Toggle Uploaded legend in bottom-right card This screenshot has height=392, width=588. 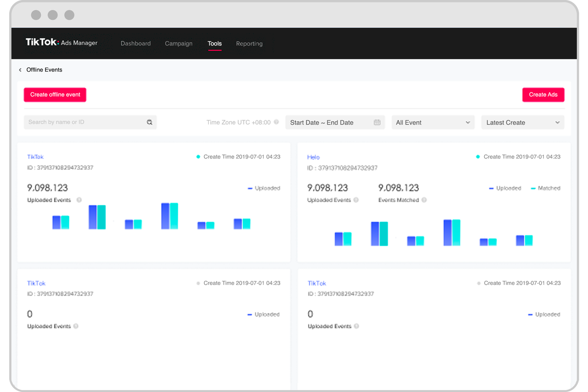click(x=544, y=314)
